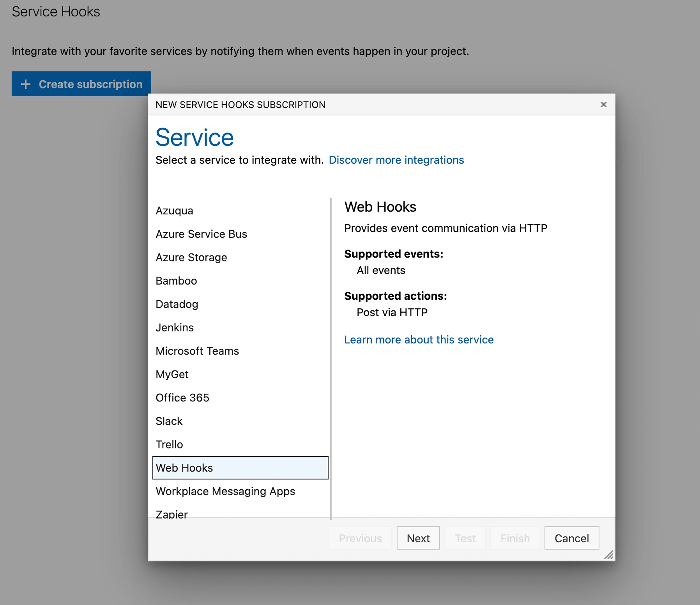Screen dimensions: 700x605
Task: Select Azure Storage in the list
Action: [191, 257]
